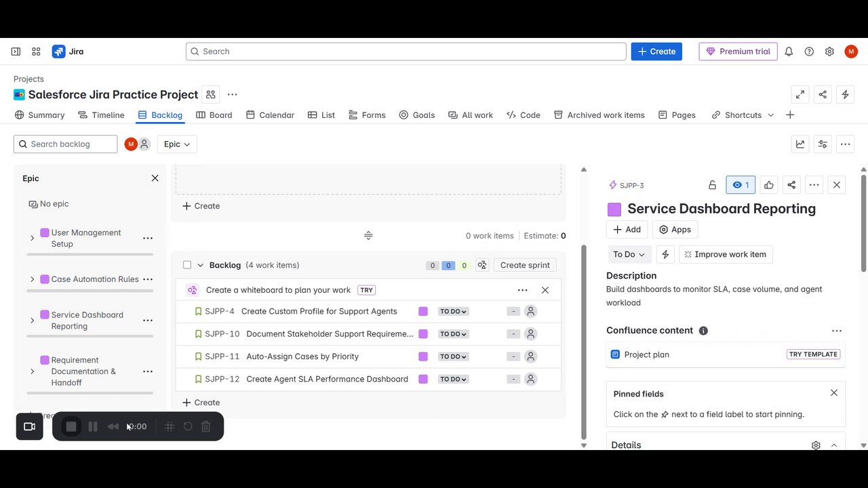Viewport: 868px width, 488px height.
Task: Open backlog insights chart icon
Action: click(x=800, y=144)
